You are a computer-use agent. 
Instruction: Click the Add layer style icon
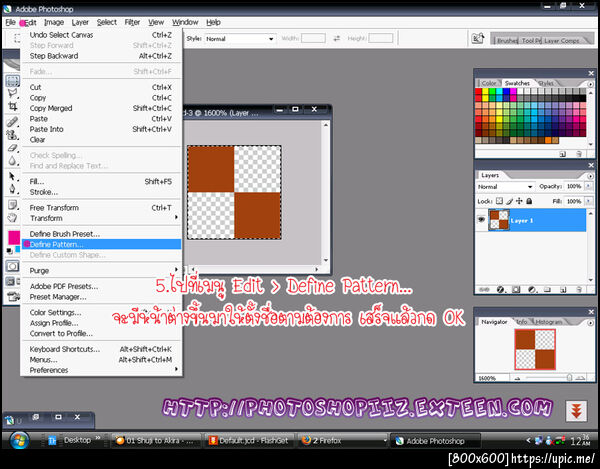point(500,290)
